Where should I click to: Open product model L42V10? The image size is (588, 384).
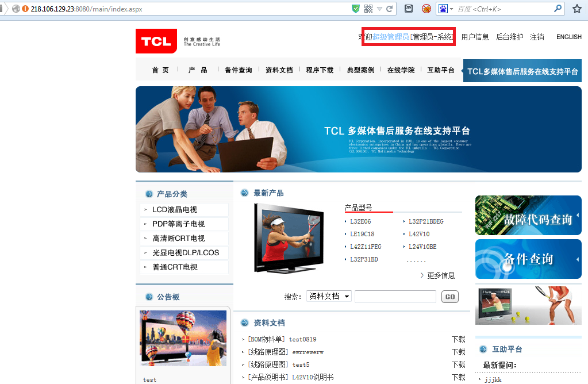point(419,234)
